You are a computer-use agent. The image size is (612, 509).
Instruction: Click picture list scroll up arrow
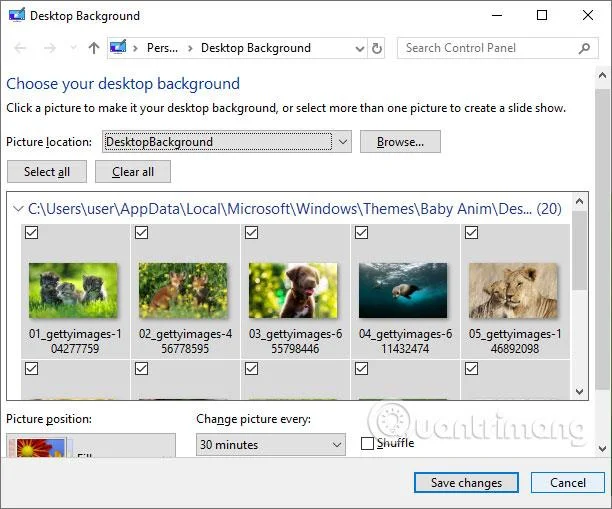pos(580,201)
